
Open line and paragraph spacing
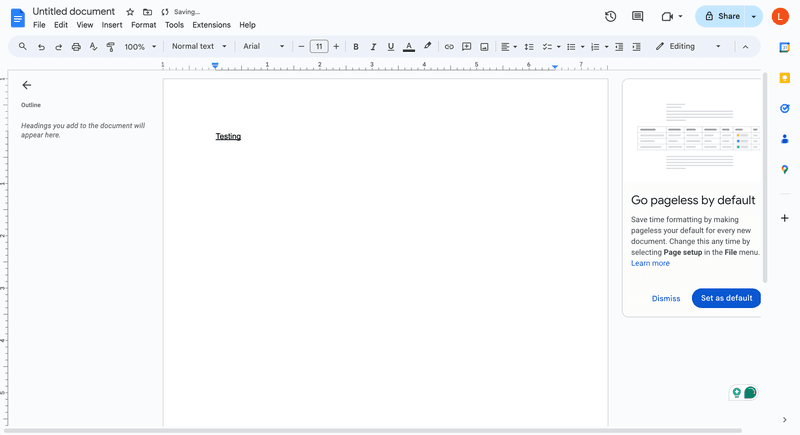pyautogui.click(x=529, y=47)
